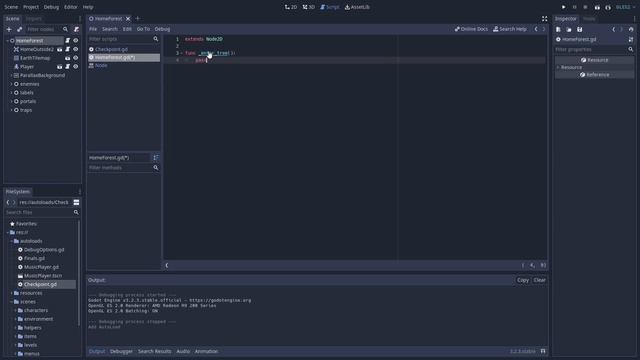Load an existing resource in Inspector
Viewport: 640px width, 360px height.
click(569, 29)
